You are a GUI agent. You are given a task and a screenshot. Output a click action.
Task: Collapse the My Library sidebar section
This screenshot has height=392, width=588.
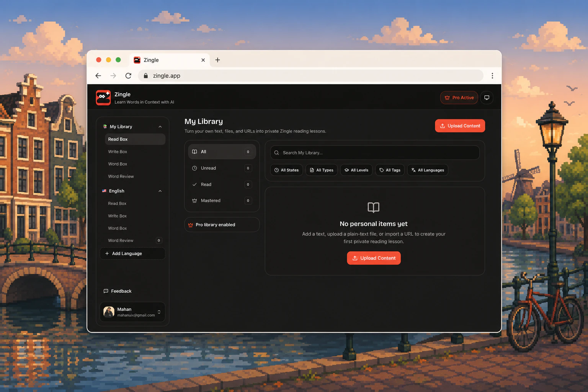point(160,127)
